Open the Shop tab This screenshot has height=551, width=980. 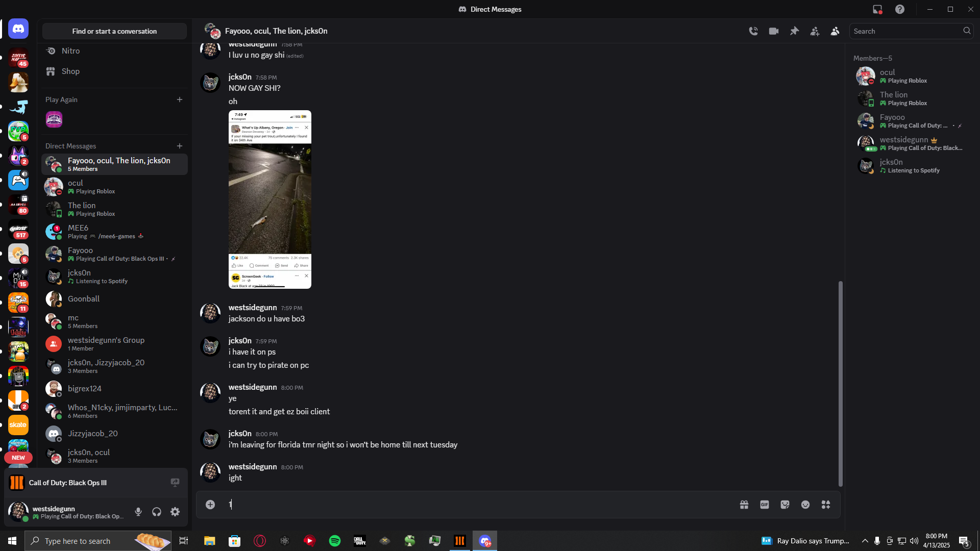(70, 71)
